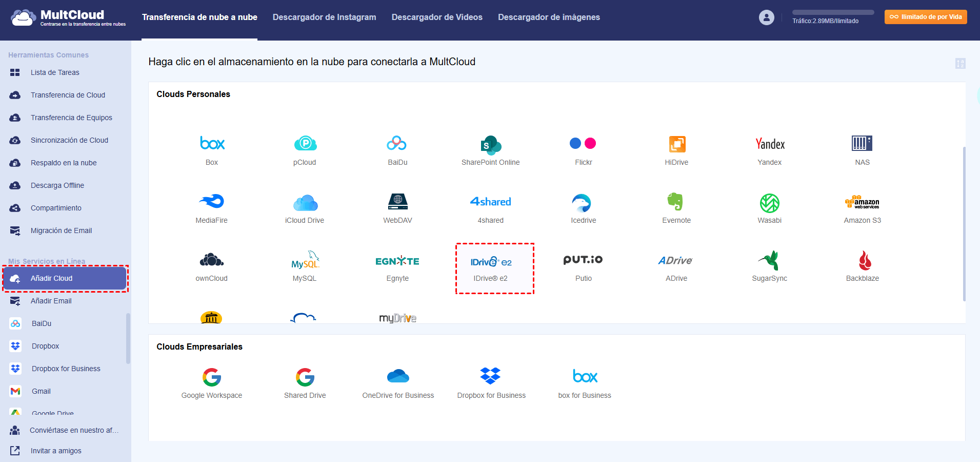The image size is (980, 462).
Task: Open the Descargador de Videos tab
Action: point(437,17)
